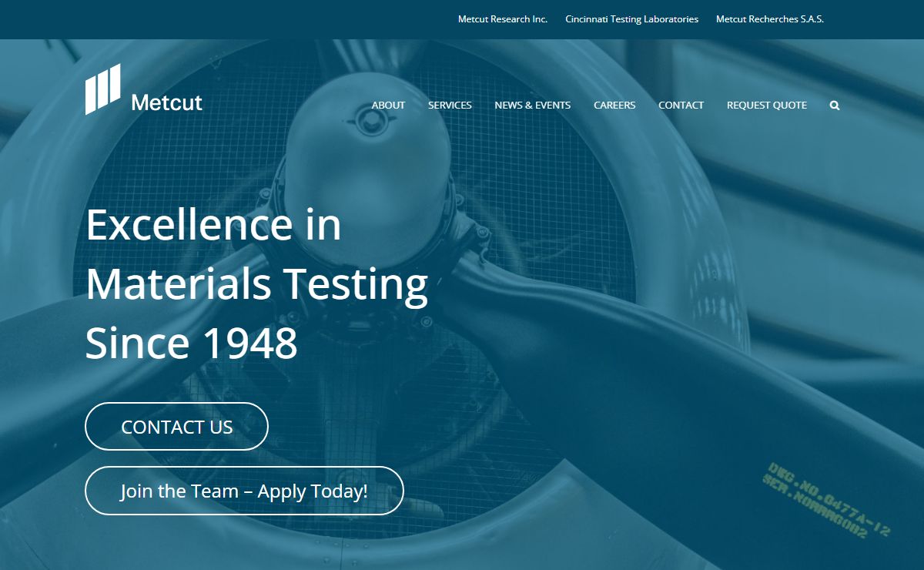Select CONTACT in the navigation
The width and height of the screenshot is (924, 570).
[681, 106]
